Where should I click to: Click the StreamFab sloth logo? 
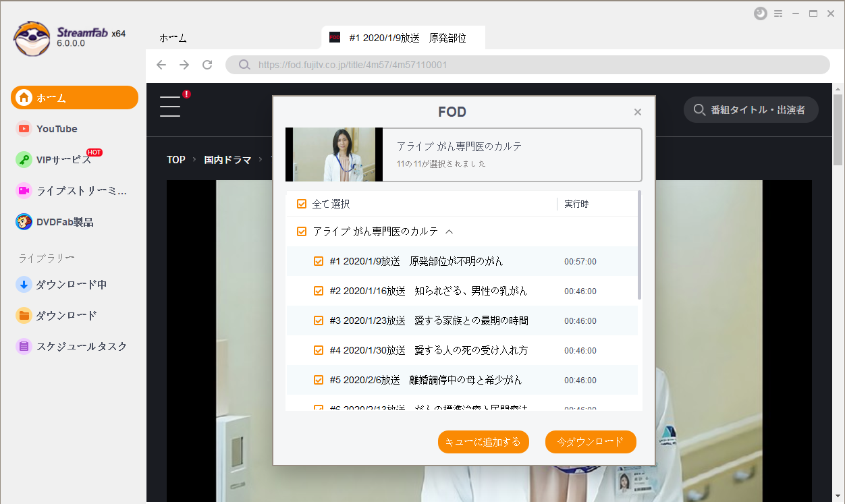click(32, 38)
